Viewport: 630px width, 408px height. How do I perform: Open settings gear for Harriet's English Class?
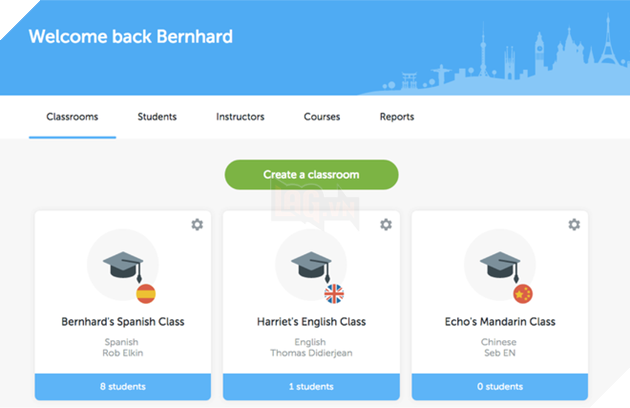coord(386,225)
